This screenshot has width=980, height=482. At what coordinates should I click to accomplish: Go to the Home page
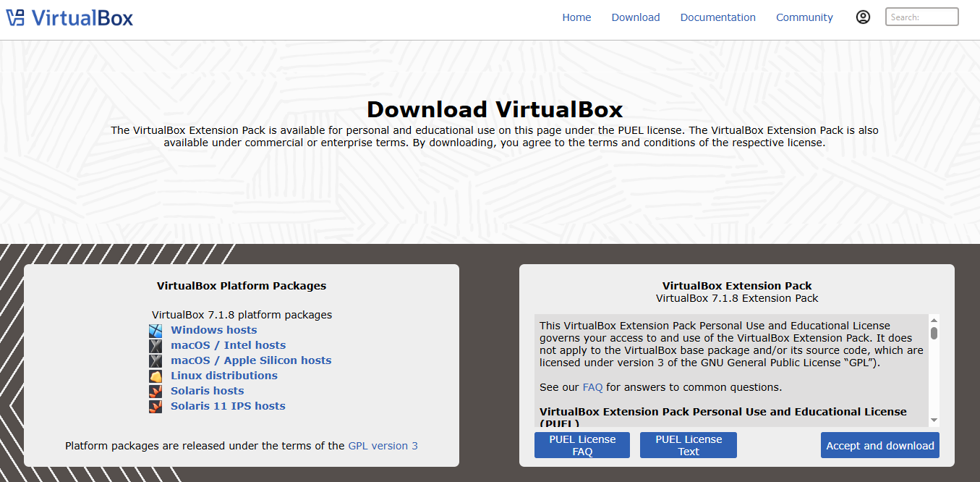click(576, 17)
